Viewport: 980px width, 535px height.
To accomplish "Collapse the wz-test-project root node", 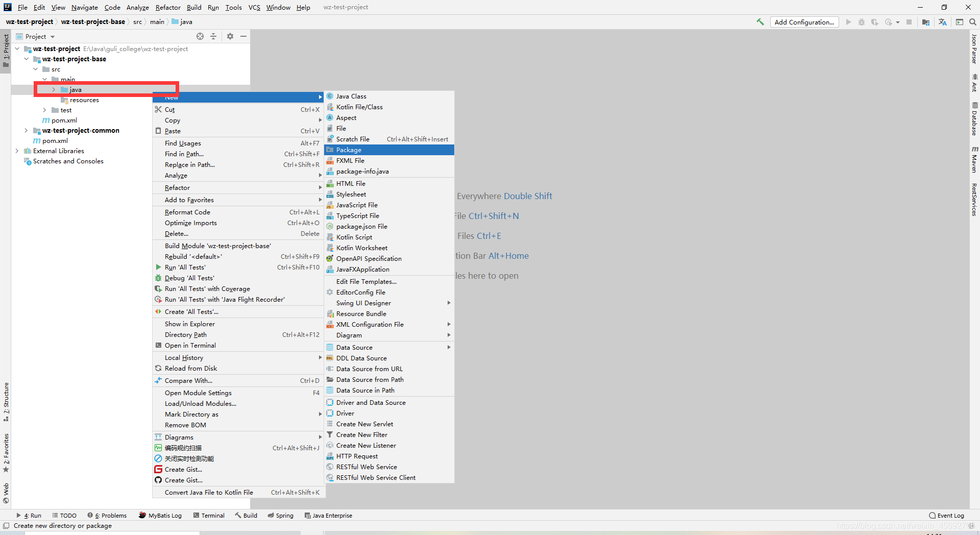I will tap(17, 48).
